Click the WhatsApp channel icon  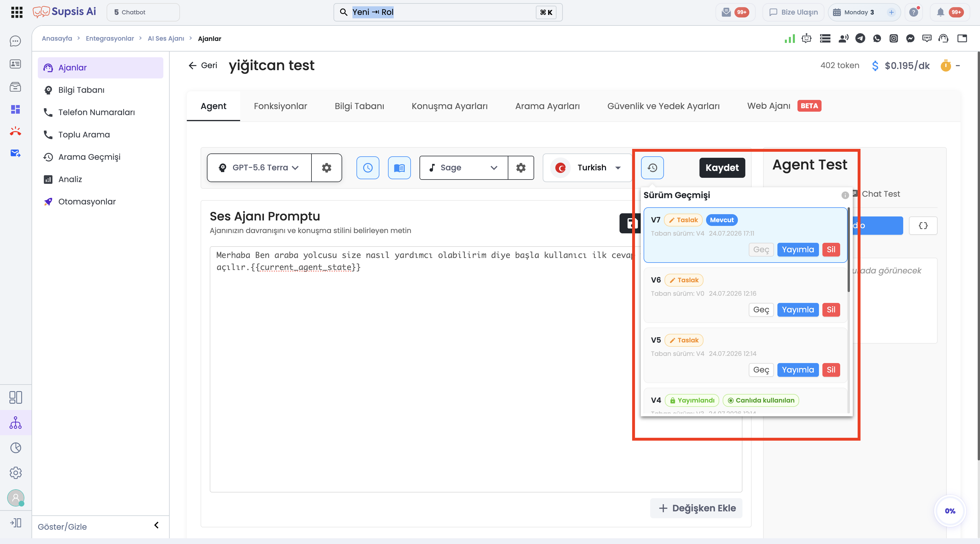(877, 38)
